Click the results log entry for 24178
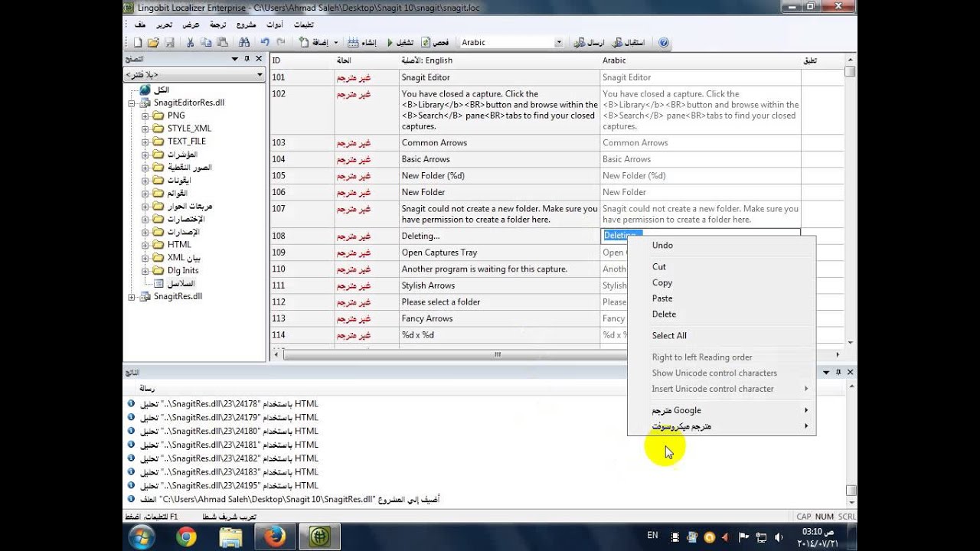This screenshot has height=551, width=980. (x=229, y=404)
